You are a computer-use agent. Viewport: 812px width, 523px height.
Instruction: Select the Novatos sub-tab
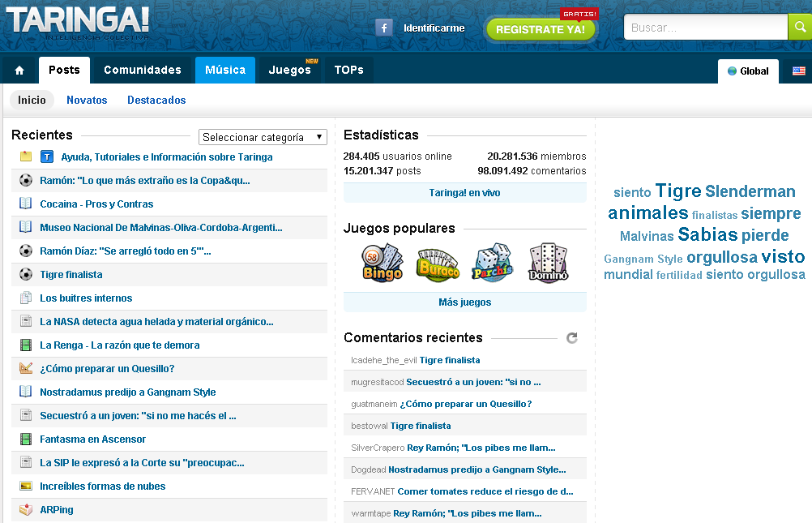[x=87, y=100]
